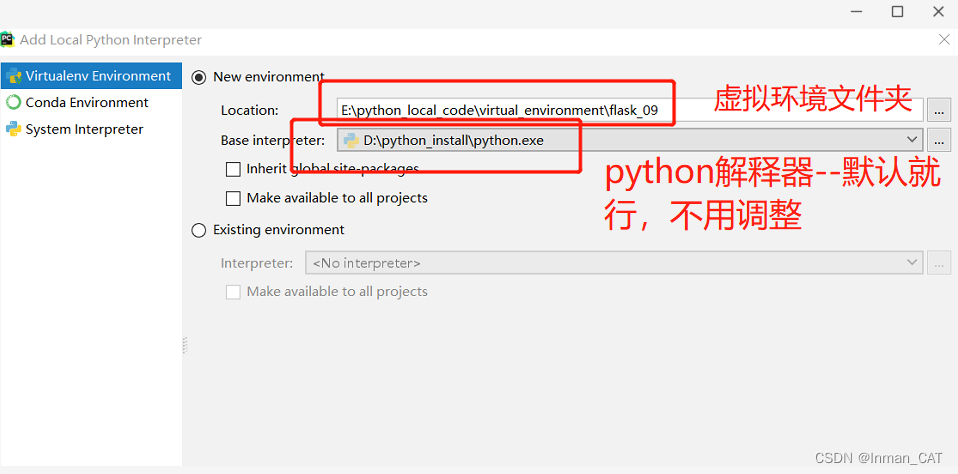Click the sidebar splitter handle
The image size is (958, 474).
[x=185, y=345]
